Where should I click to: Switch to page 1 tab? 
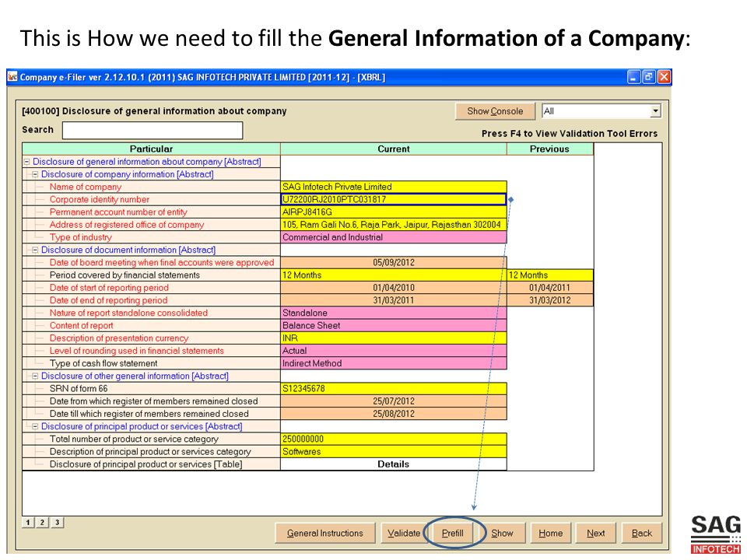pos(28,523)
